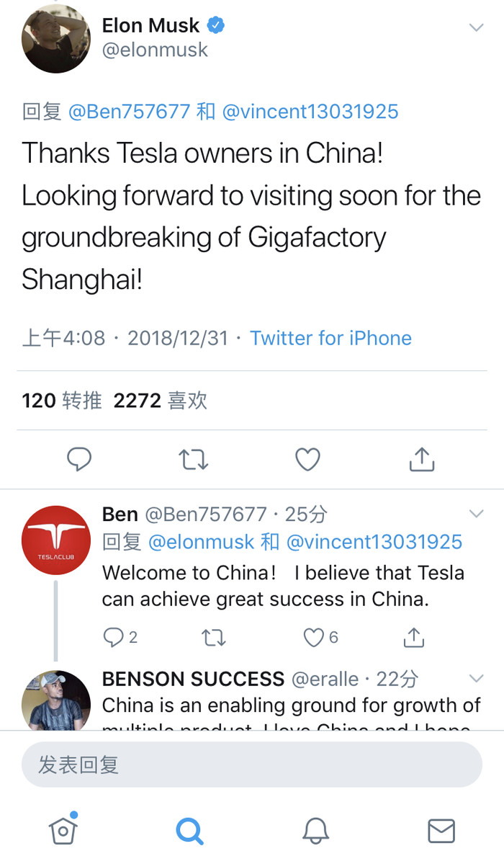504x864 pixels.
Task: Select the Search icon in bottom navigation
Action: coord(189,830)
